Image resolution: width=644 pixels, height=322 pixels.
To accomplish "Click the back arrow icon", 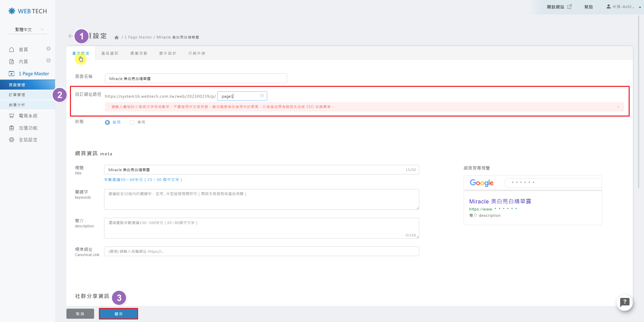I will coord(71,36).
